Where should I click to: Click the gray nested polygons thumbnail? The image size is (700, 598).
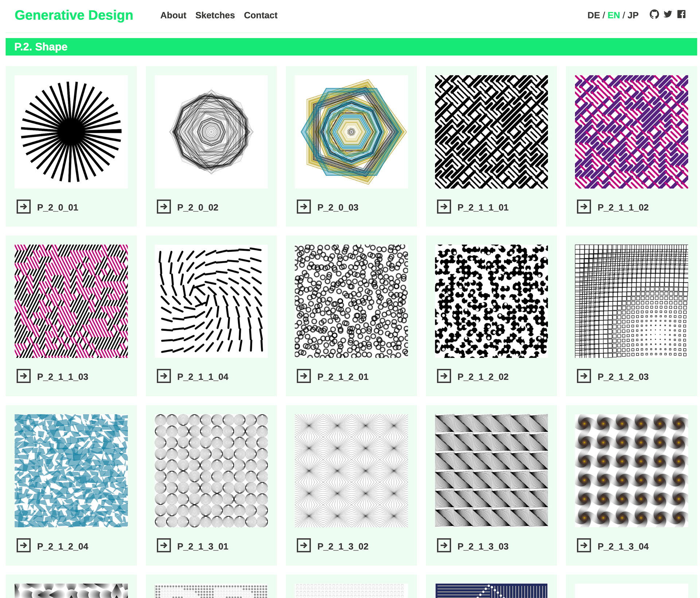(211, 132)
